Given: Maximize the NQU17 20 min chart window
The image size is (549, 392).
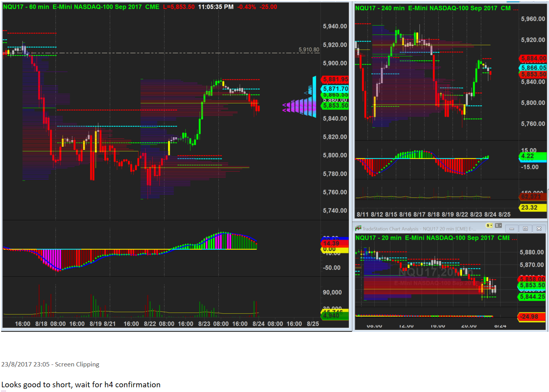Looking at the screenshot, I should 525,228.
